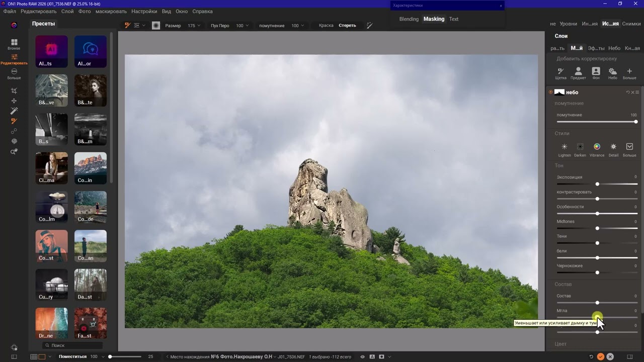Viewport: 644px width, 362px height.
Task: Add a Фон background mask
Action: point(596,73)
